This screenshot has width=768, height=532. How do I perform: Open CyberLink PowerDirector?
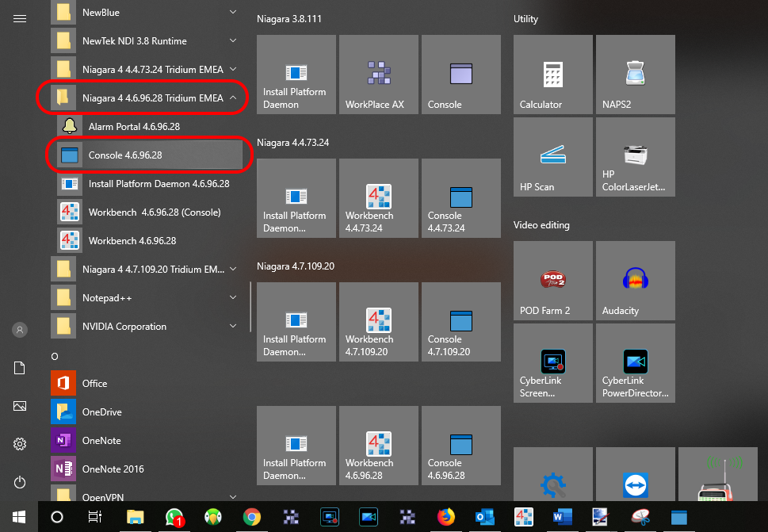(635, 362)
